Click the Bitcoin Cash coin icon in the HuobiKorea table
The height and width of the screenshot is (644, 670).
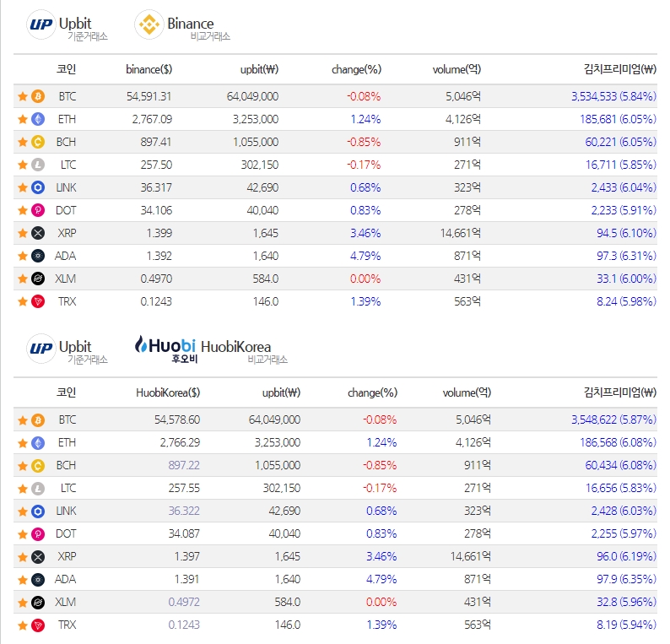point(38,465)
